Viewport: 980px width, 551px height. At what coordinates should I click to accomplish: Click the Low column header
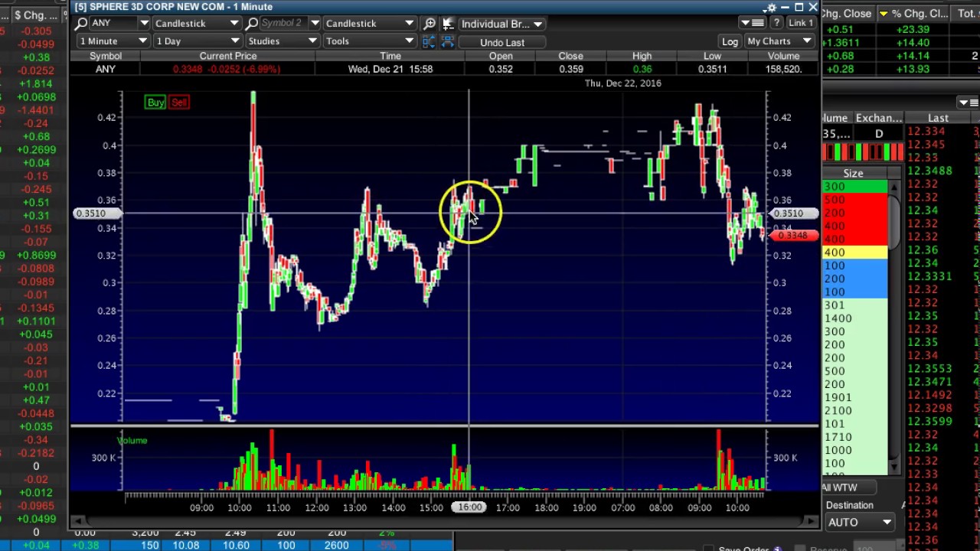click(712, 56)
